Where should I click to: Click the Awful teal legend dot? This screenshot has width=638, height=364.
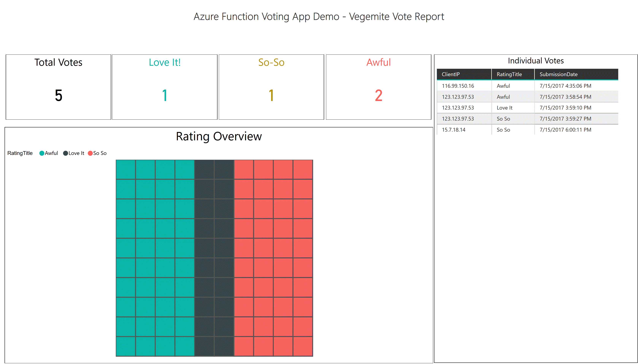42,153
